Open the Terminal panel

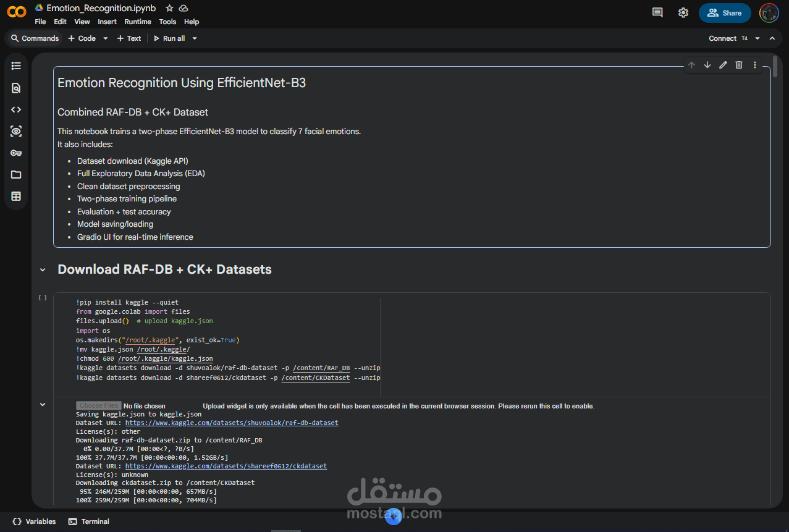(89, 521)
